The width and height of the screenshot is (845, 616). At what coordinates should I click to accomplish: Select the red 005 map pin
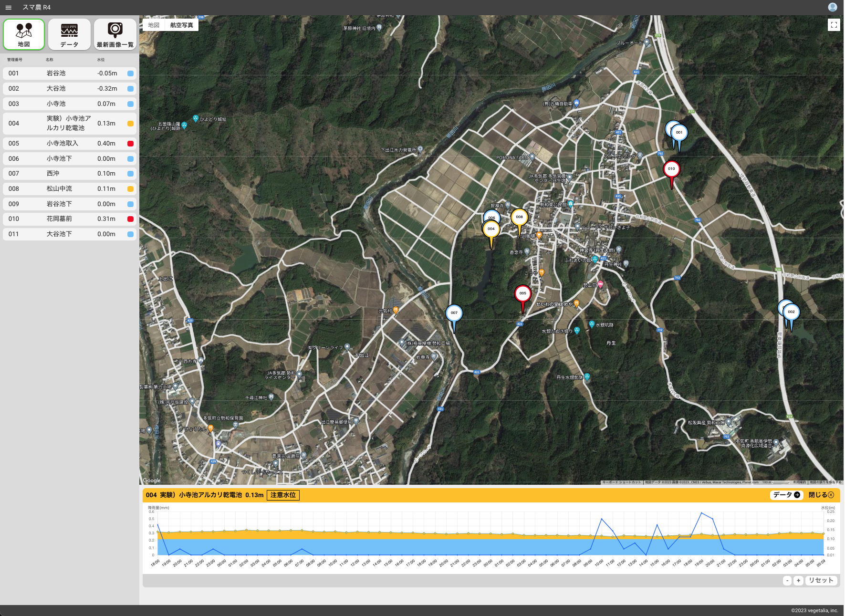click(x=522, y=294)
